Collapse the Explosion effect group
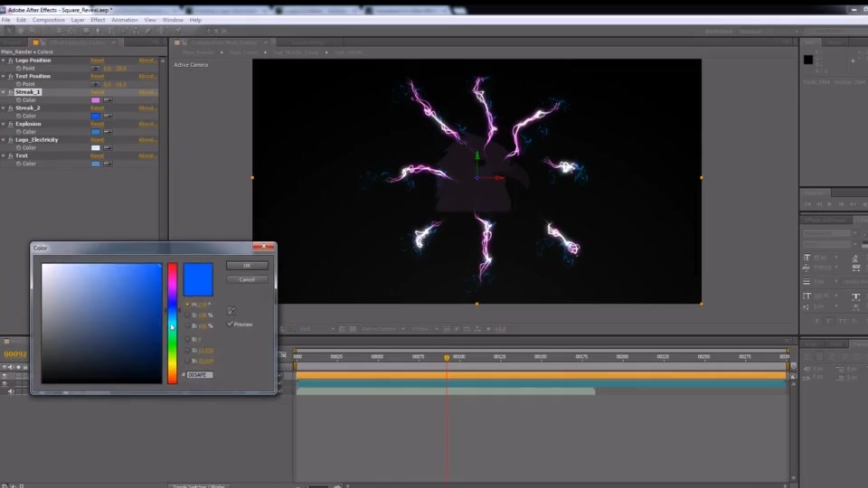 click(x=4, y=124)
